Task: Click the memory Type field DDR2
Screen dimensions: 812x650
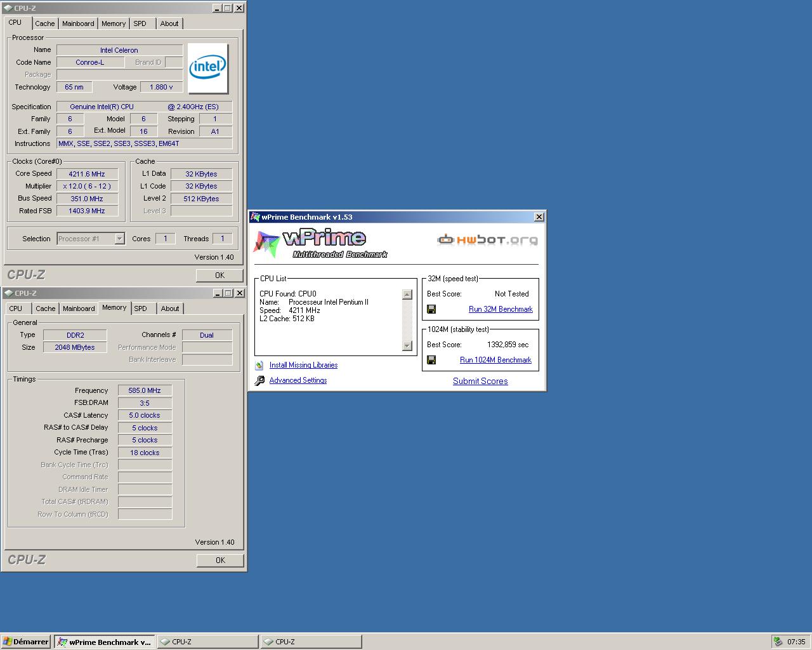Action: 75,335
